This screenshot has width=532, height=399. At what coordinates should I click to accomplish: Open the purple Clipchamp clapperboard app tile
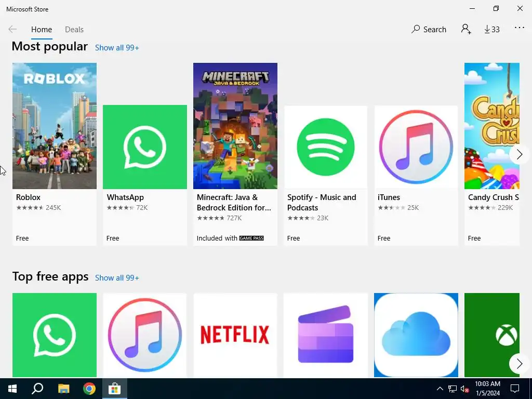326,335
